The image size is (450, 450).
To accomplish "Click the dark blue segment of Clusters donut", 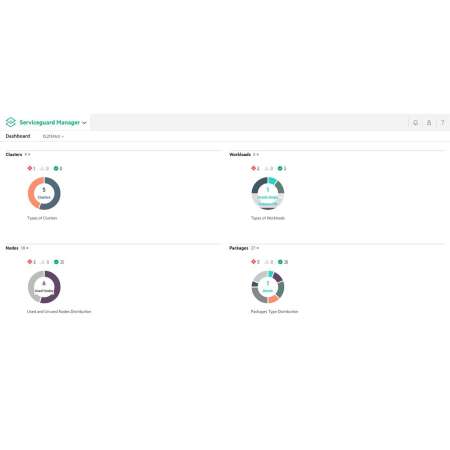I will pyautogui.click(x=57, y=193).
